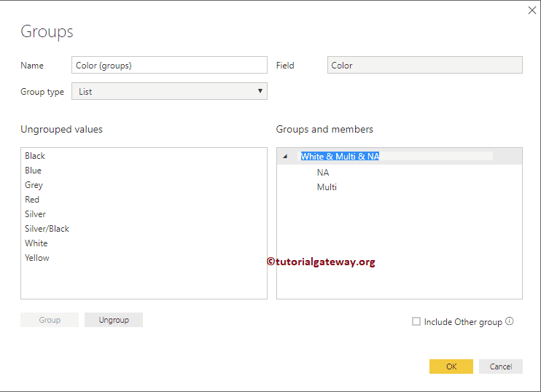The image size is (541, 392).
Task: Select Blue in Ungrouped values
Action: (x=33, y=170)
